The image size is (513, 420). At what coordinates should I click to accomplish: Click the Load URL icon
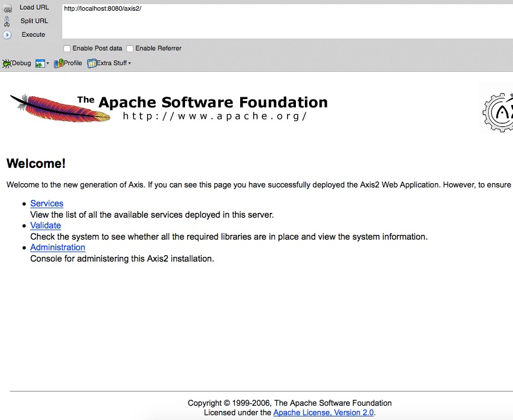pyautogui.click(x=7, y=8)
